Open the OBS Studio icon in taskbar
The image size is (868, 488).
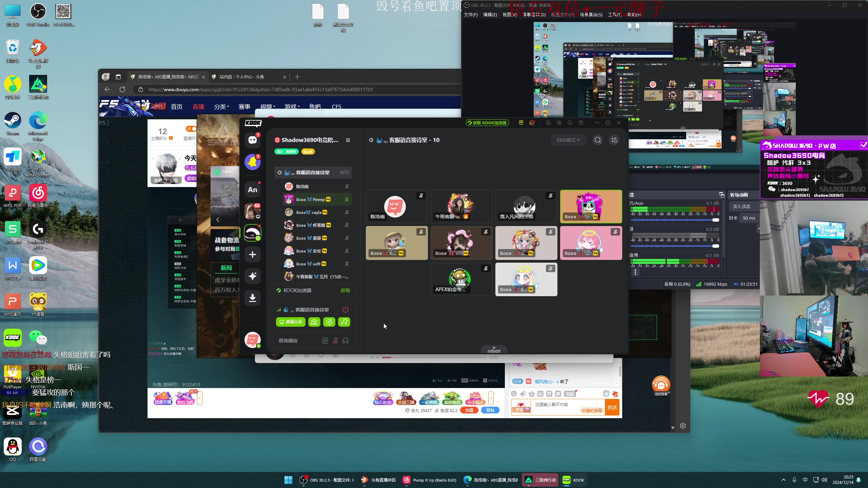304,480
